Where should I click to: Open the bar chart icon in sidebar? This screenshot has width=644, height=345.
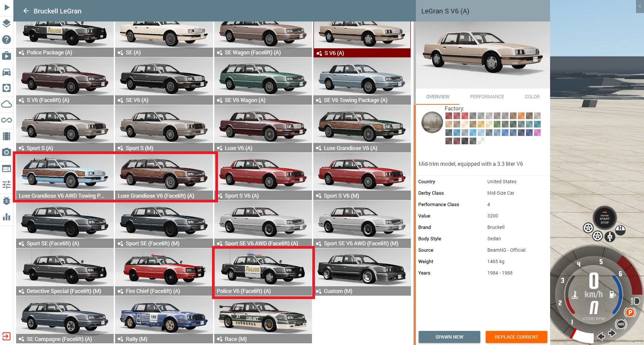7,217
